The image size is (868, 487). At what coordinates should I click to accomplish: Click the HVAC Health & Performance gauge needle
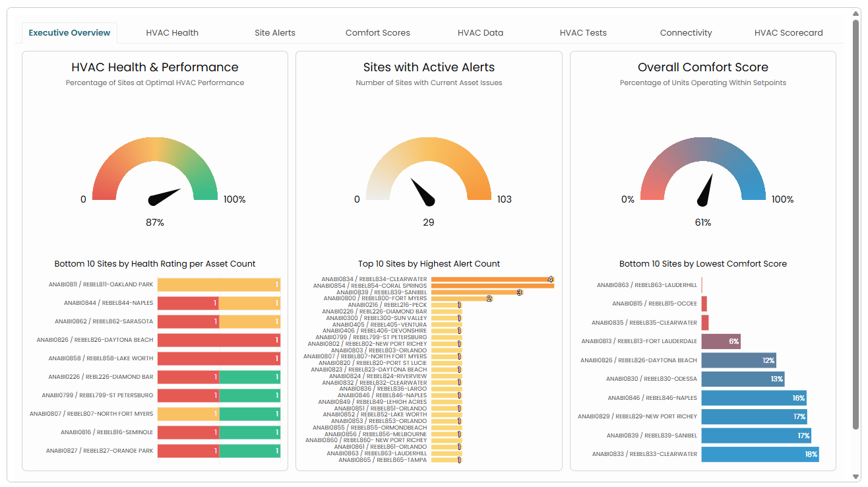tap(164, 197)
